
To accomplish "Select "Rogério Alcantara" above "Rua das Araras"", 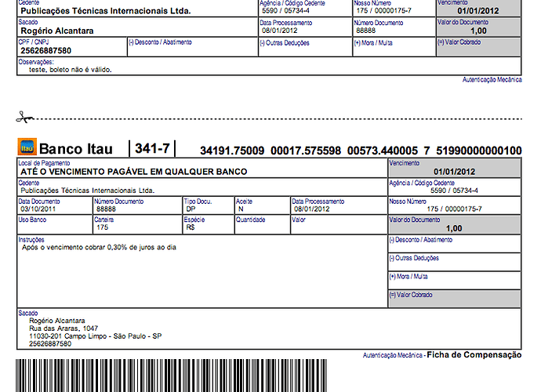I will [x=57, y=321].
